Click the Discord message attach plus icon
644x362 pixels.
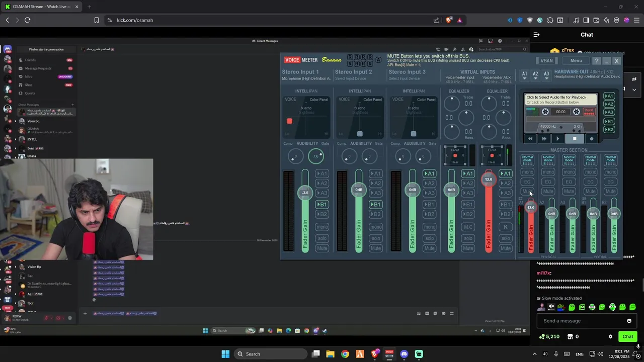[x=85, y=313]
